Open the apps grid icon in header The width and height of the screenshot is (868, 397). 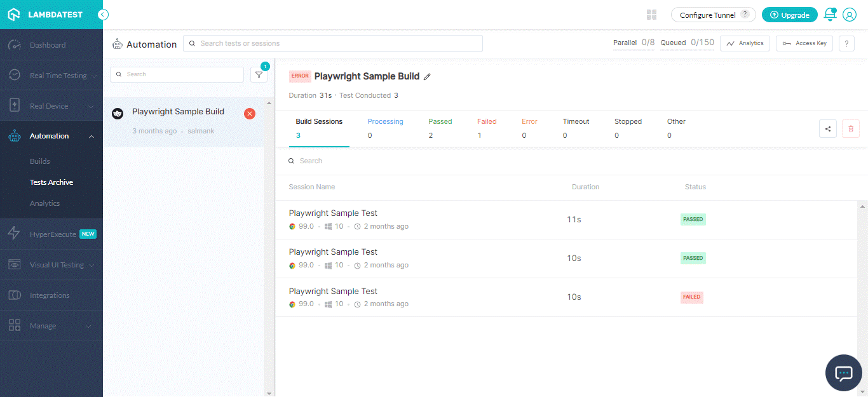coord(651,15)
